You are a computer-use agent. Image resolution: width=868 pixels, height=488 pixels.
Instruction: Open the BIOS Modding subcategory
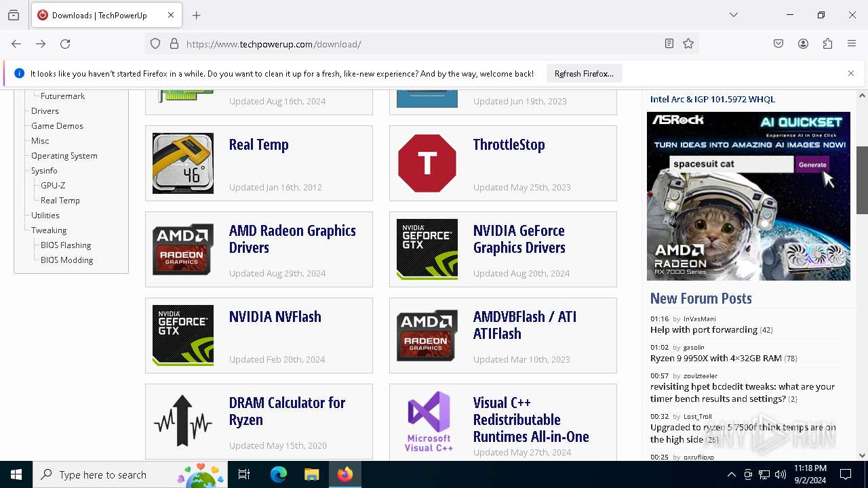66,260
